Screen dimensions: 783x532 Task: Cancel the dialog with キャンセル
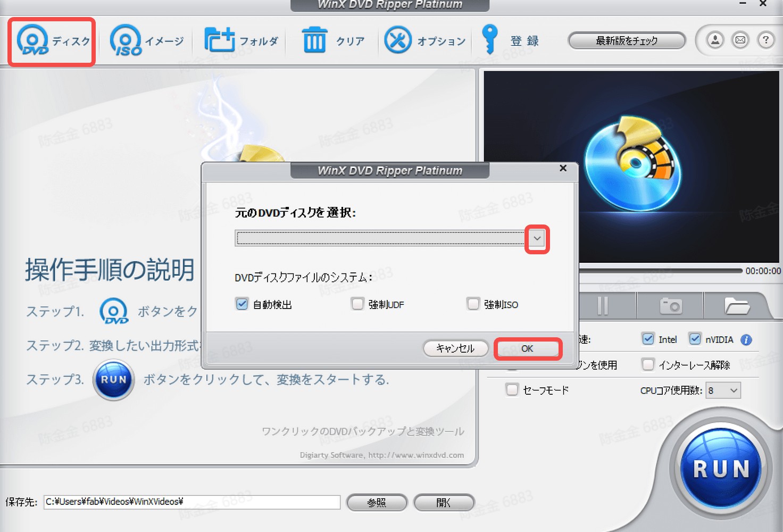(455, 348)
